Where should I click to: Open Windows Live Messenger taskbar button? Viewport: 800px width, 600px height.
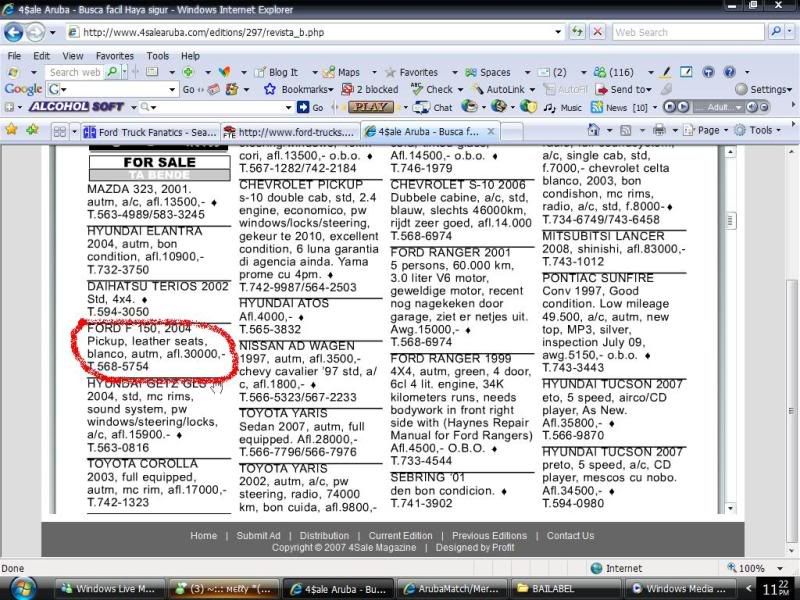[x=110, y=589]
